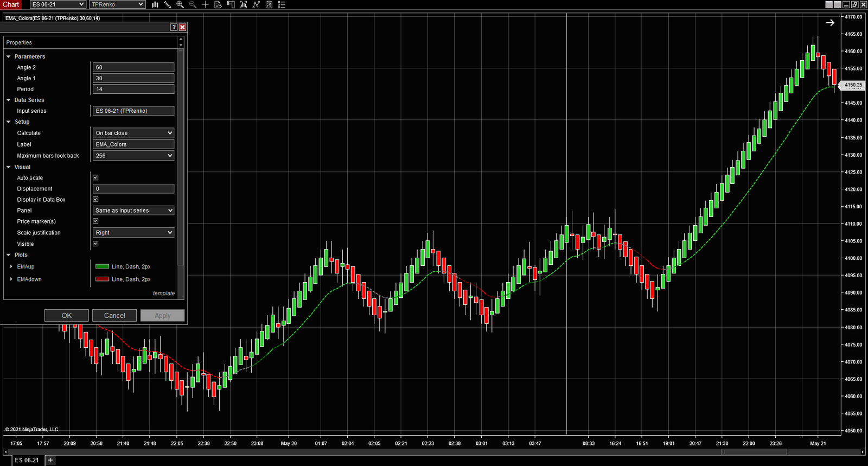Click the Period input field
Viewport: 868px width, 466px height.
[133, 89]
